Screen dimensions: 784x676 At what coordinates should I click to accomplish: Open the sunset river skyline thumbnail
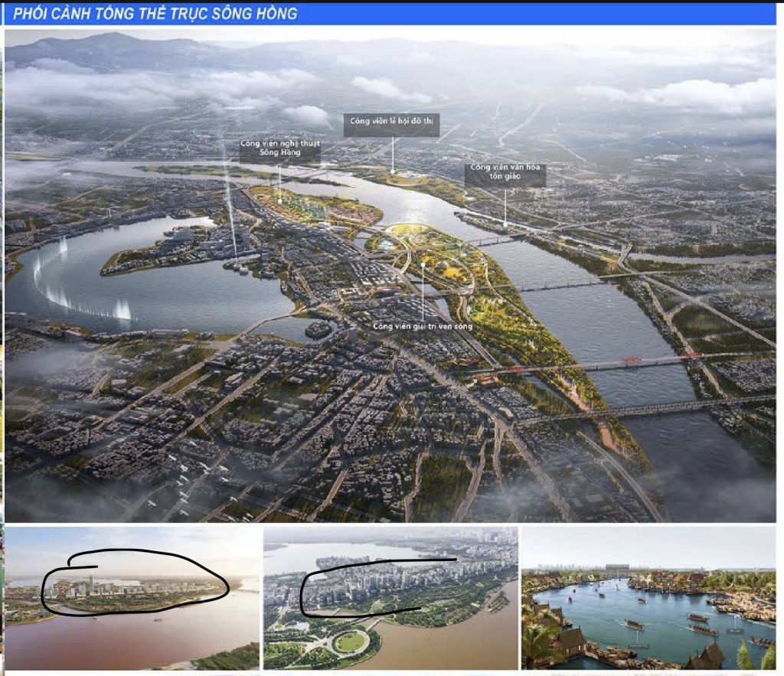tap(132, 598)
